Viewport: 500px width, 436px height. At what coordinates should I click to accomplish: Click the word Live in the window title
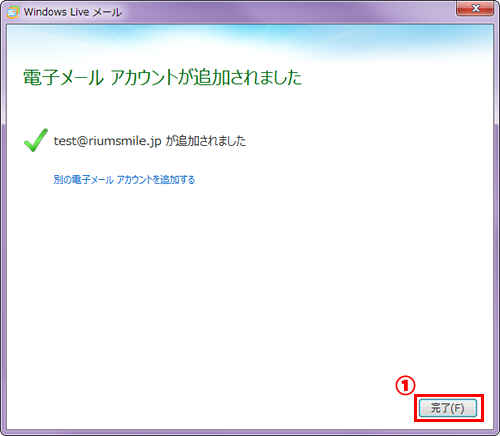point(79,12)
